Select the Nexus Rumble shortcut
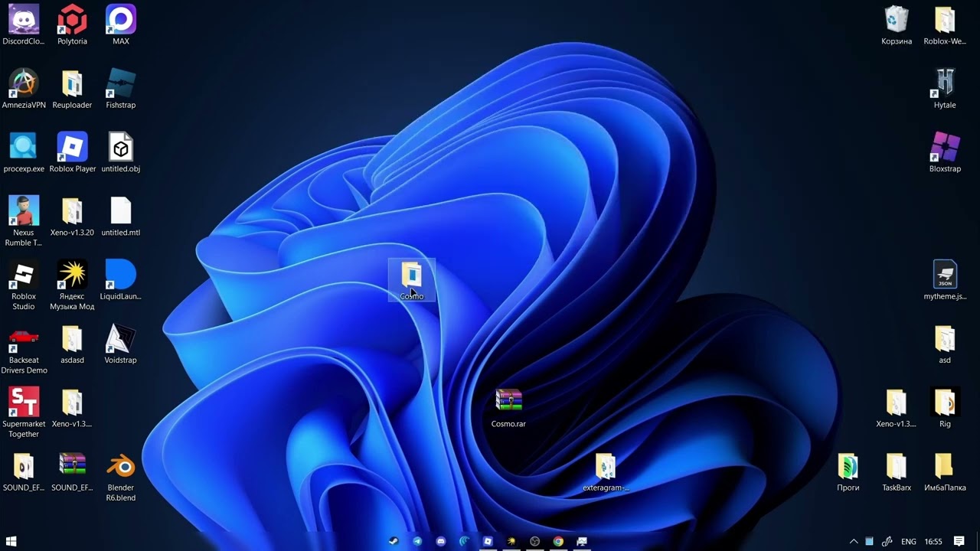Viewport: 980px width, 551px height. 24,221
